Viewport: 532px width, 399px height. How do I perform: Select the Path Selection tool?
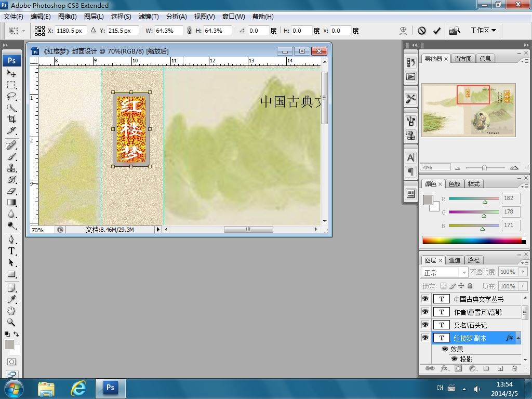(x=11, y=262)
